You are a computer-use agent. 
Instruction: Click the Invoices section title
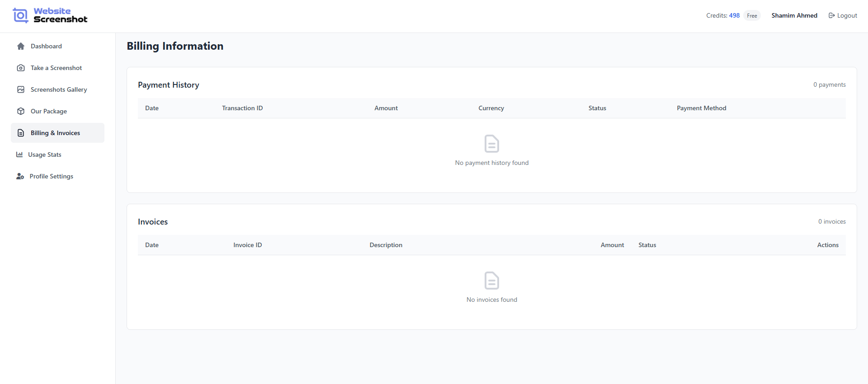pyautogui.click(x=153, y=222)
